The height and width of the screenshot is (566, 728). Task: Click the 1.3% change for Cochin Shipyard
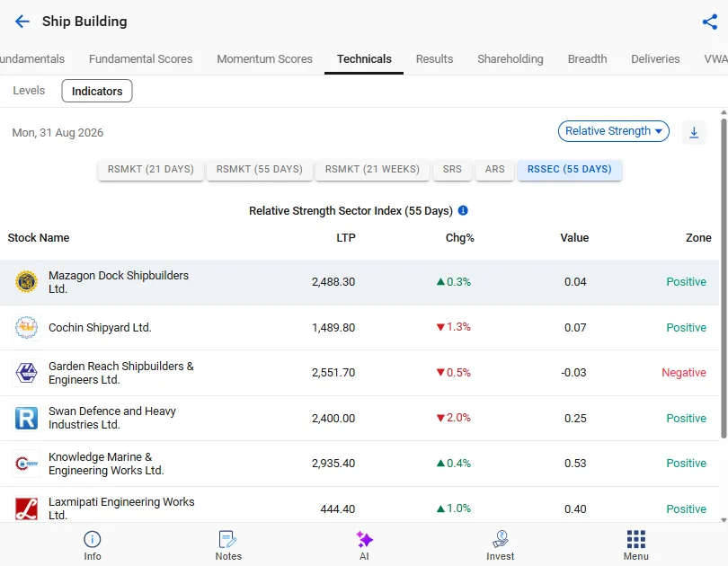(454, 327)
